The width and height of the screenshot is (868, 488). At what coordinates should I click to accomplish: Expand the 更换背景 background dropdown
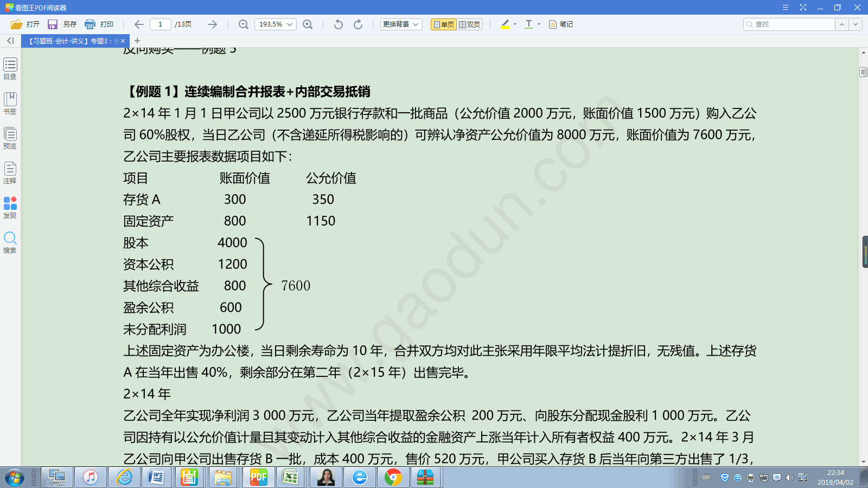coord(401,24)
